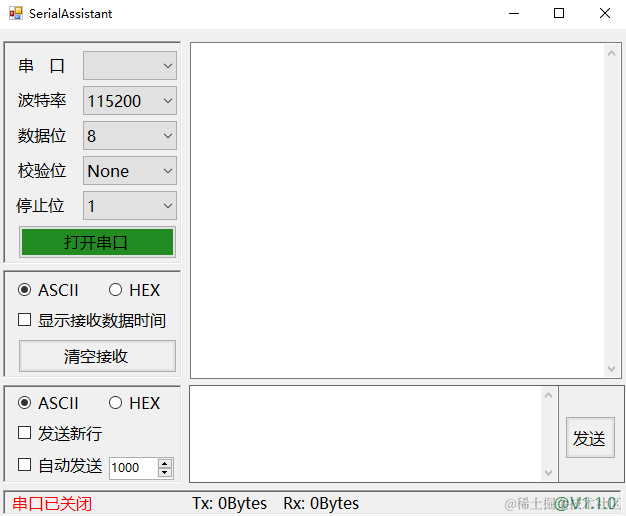Click send box scrollbar down arrow
626x516 pixels.
pyautogui.click(x=549, y=473)
